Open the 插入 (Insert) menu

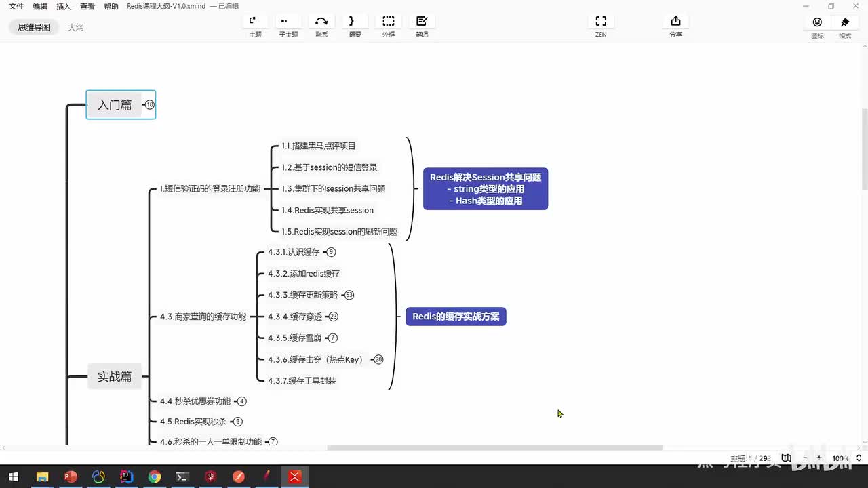(x=63, y=6)
